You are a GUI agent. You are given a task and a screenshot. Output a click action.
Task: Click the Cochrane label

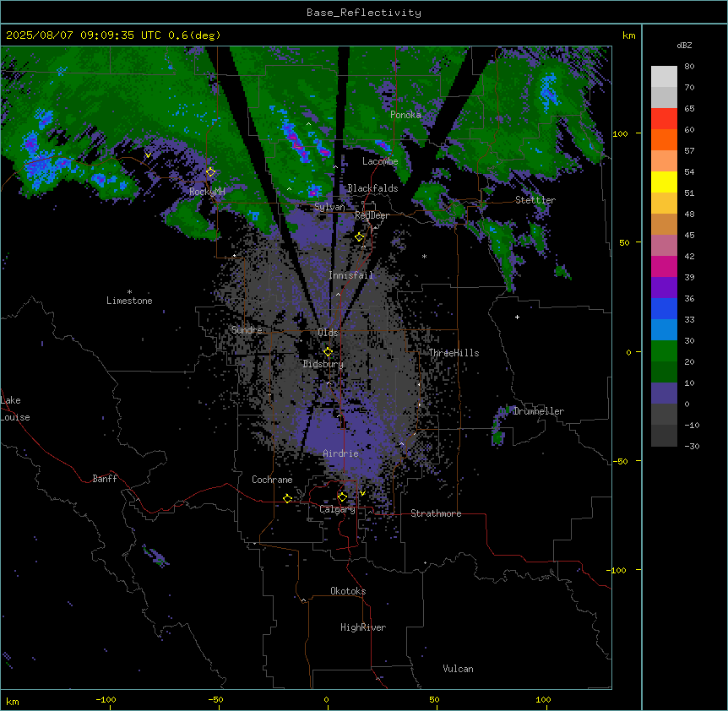(x=272, y=480)
